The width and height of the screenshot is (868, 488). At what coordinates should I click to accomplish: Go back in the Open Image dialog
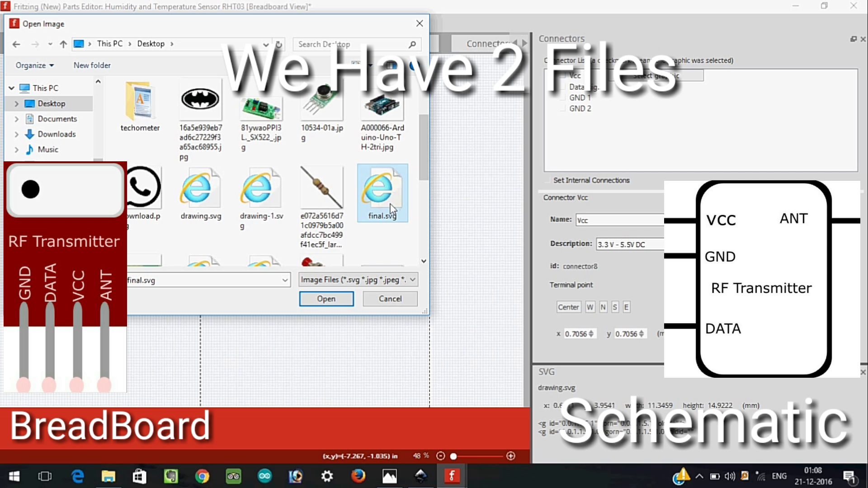16,44
